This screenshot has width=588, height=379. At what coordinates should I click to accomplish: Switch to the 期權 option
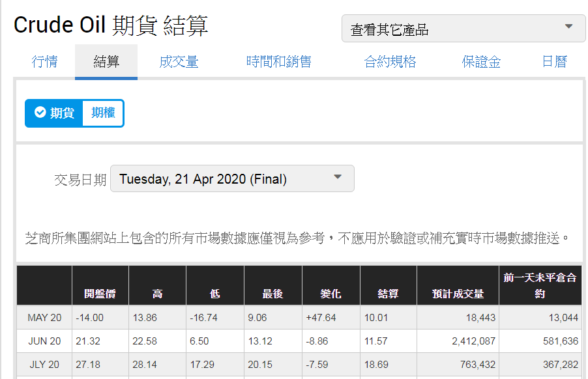tap(103, 113)
